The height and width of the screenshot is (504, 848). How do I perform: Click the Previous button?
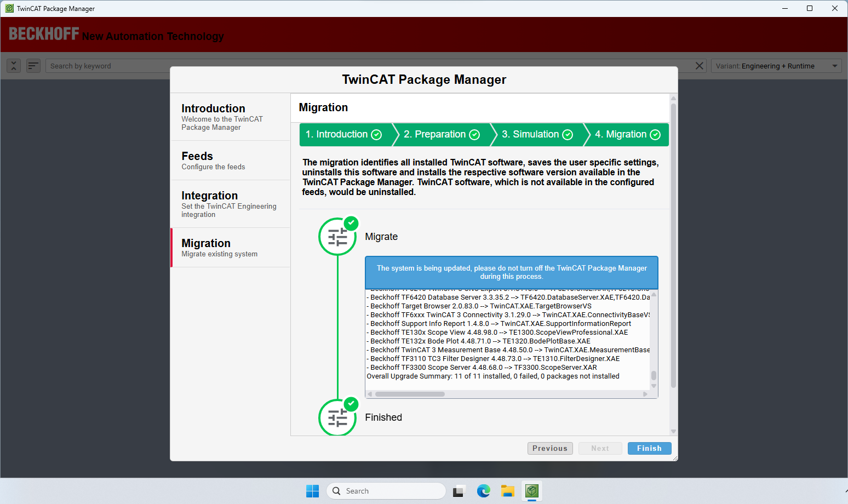click(550, 448)
